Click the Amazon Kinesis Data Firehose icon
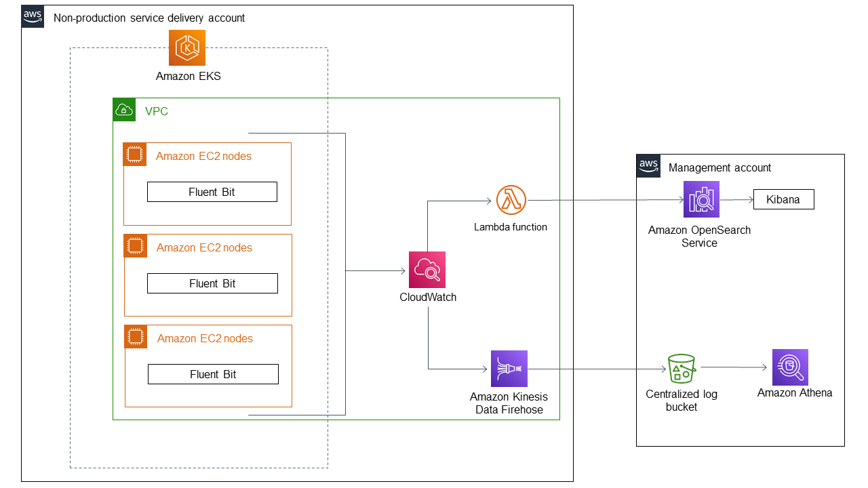The height and width of the screenshot is (488, 868). click(x=509, y=369)
